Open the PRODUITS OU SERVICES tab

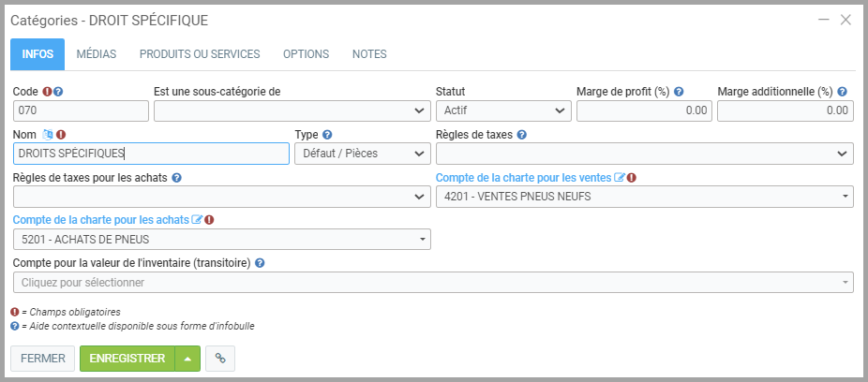[200, 54]
